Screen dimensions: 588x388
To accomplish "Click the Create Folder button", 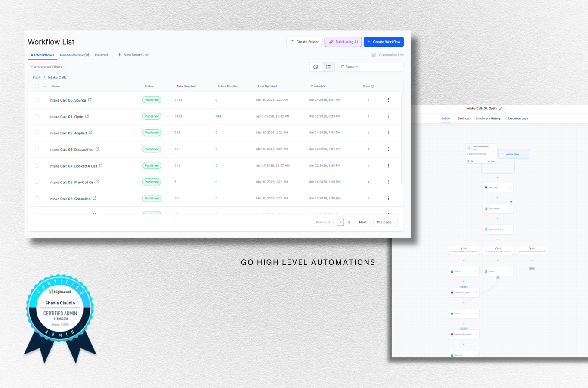I will pyautogui.click(x=304, y=42).
